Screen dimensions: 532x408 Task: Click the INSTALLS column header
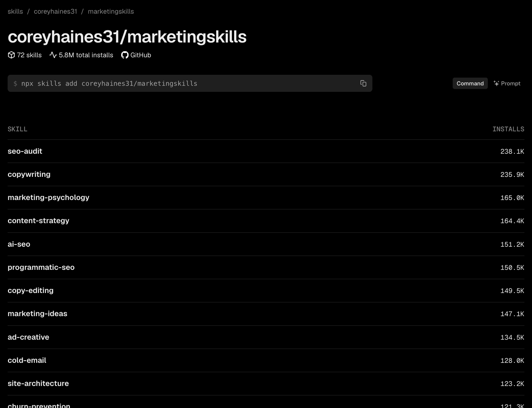508,129
